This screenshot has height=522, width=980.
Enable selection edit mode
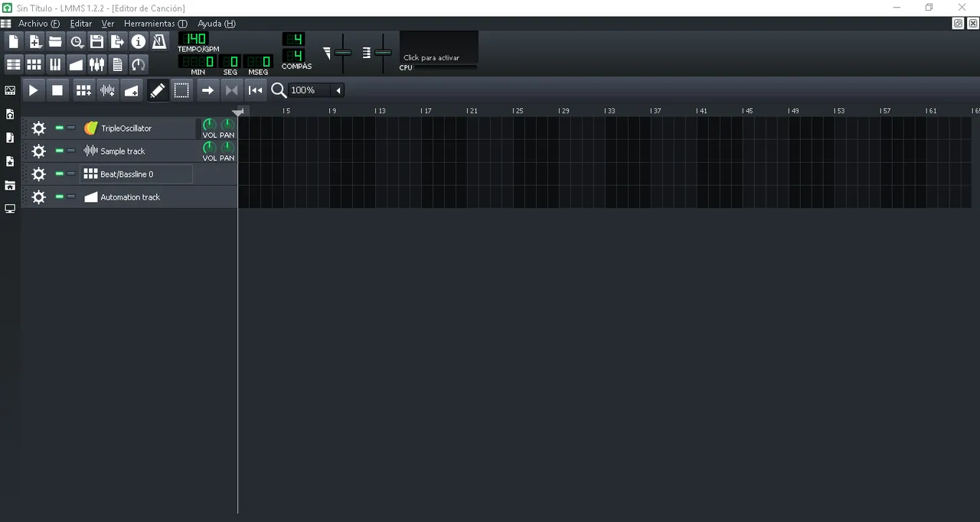coord(181,90)
